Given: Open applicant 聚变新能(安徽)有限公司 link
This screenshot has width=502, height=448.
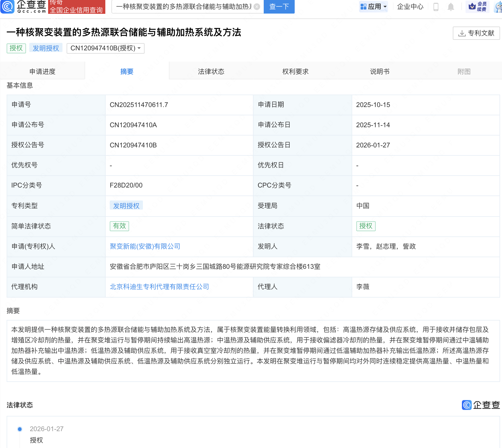Looking at the screenshot, I should coord(145,246).
